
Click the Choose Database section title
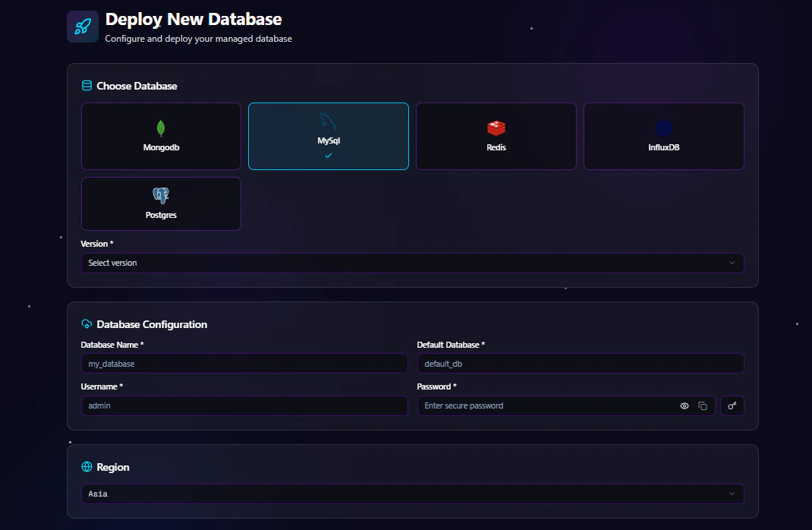(137, 86)
